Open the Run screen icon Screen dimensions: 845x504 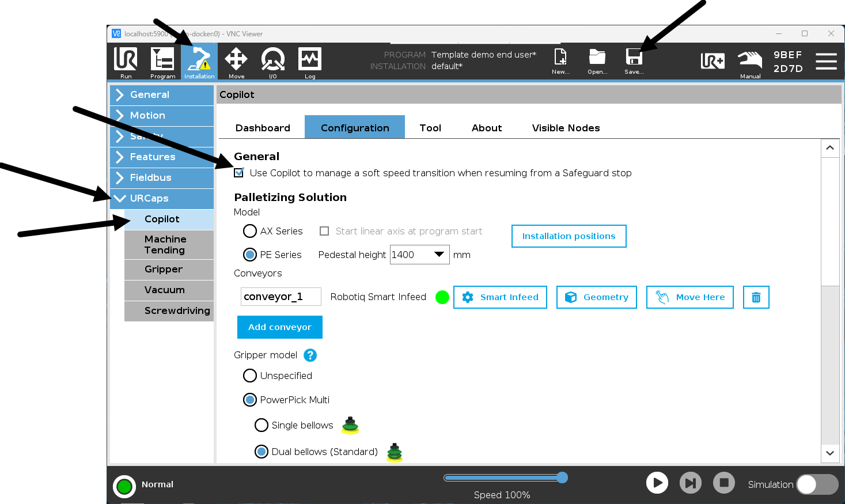click(126, 62)
